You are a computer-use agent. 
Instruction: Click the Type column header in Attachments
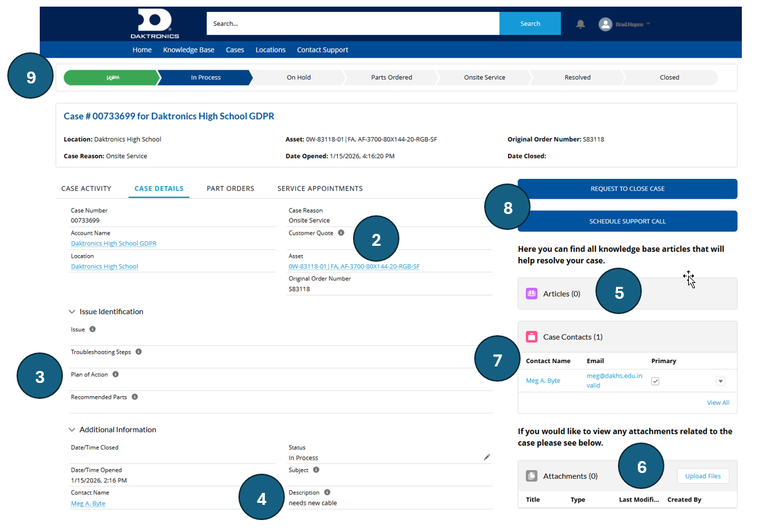point(578,500)
